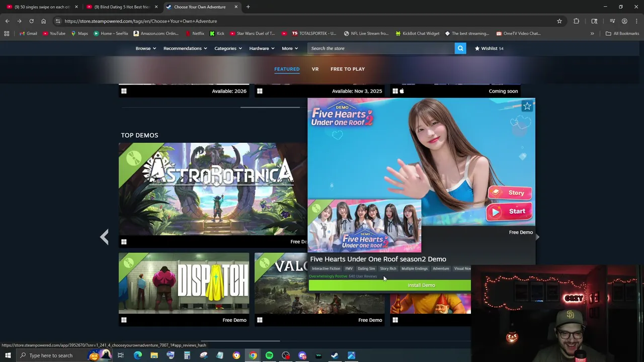Screen dimensions: 644x362
Task: Open the Chrome taskbar icon
Action: pyautogui.click(x=253, y=355)
